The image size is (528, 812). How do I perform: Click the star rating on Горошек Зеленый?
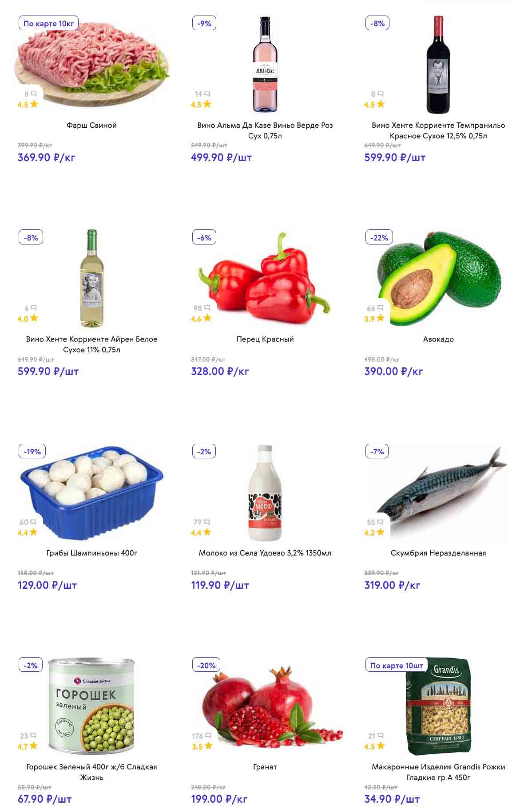34,746
